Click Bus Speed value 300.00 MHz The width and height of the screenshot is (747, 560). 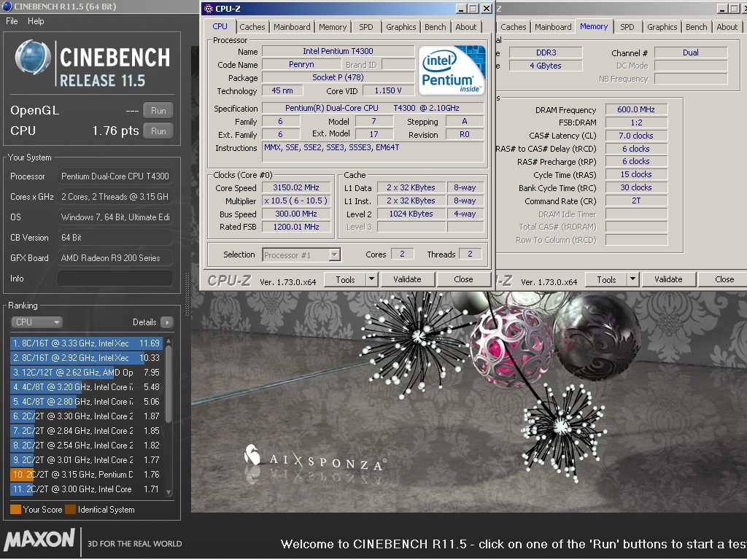[x=296, y=214]
